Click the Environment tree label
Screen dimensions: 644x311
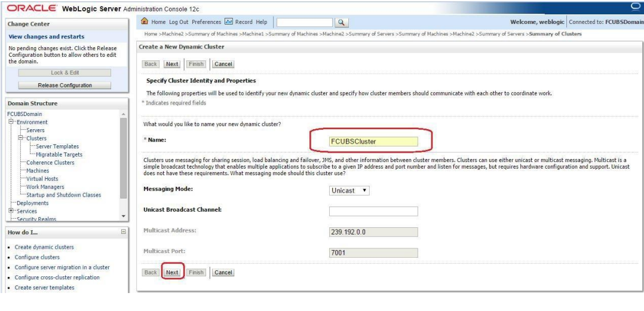32,122
